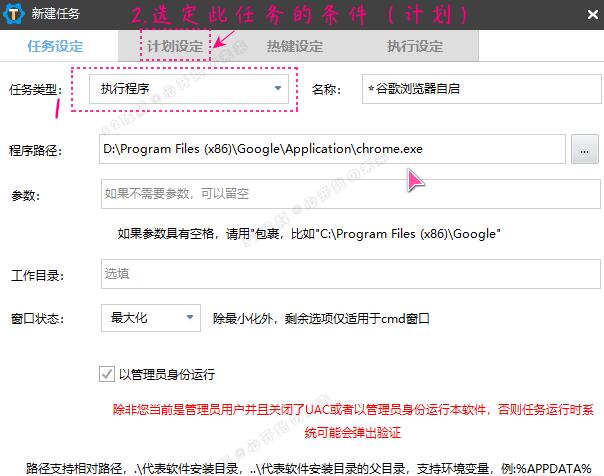Image resolution: width=604 pixels, height=476 pixels.
Task: Click the arrow of the 任务类型 combo box
Action: (278, 89)
